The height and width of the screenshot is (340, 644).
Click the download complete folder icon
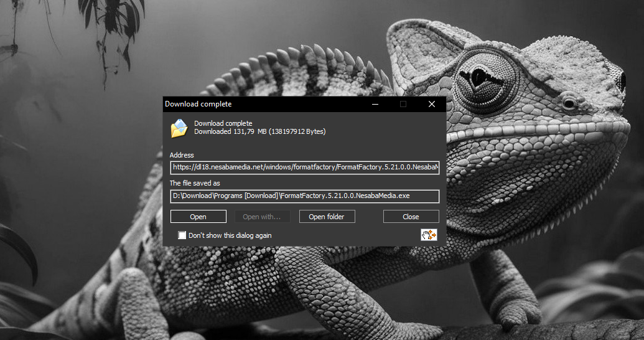179,128
